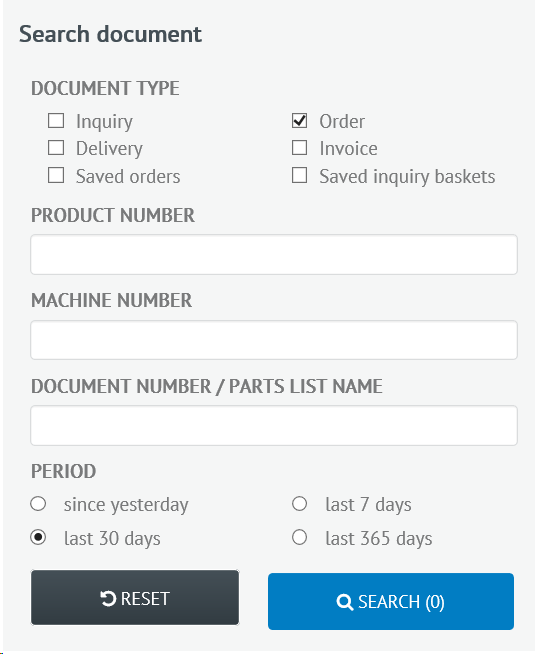
Task: Select the since yesterday period
Action: pos(38,504)
